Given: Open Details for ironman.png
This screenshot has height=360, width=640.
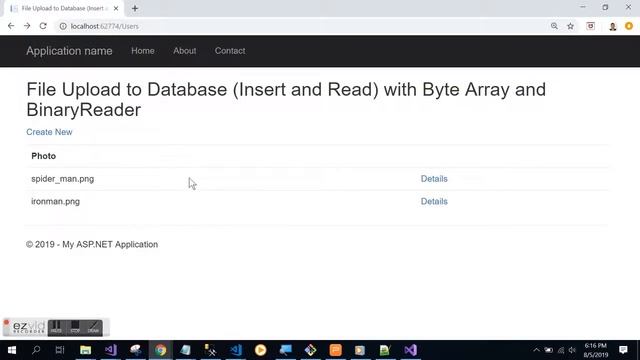Looking at the screenshot, I should point(434,202).
